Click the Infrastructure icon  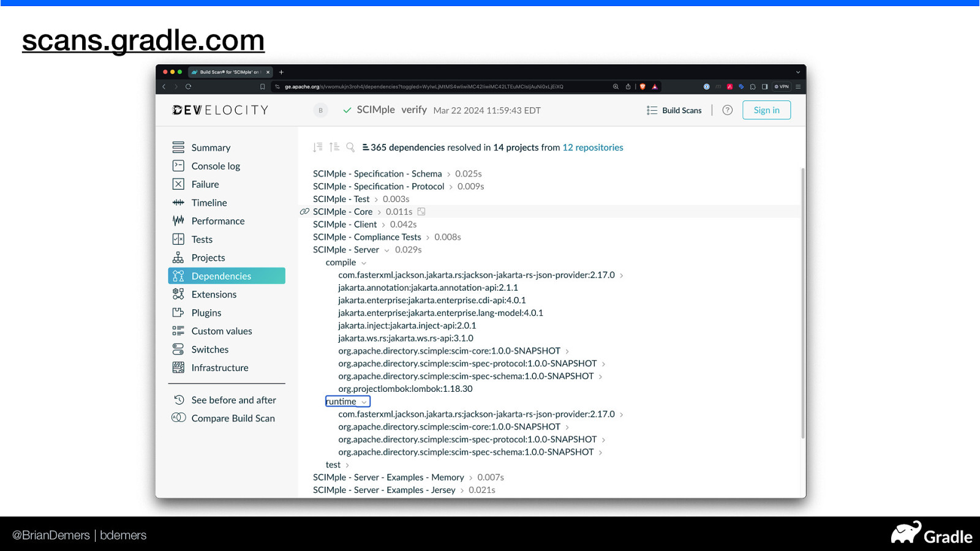click(178, 368)
